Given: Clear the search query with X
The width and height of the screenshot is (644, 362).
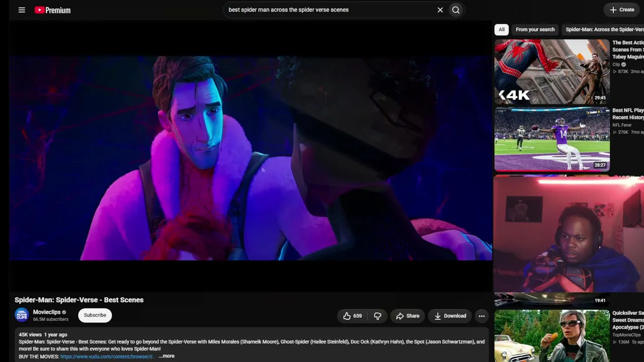Looking at the screenshot, I should tap(440, 10).
